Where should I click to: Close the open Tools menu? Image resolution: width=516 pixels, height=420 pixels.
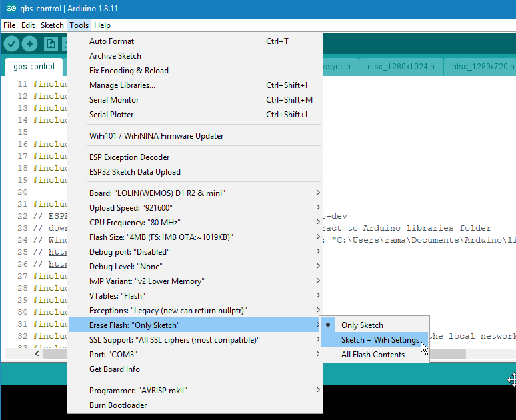pos(79,25)
